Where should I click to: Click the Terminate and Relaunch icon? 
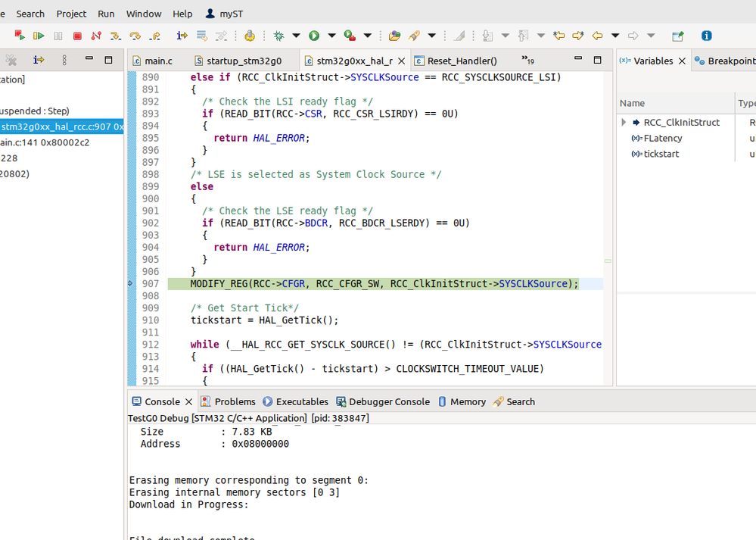pyautogui.click(x=20, y=36)
